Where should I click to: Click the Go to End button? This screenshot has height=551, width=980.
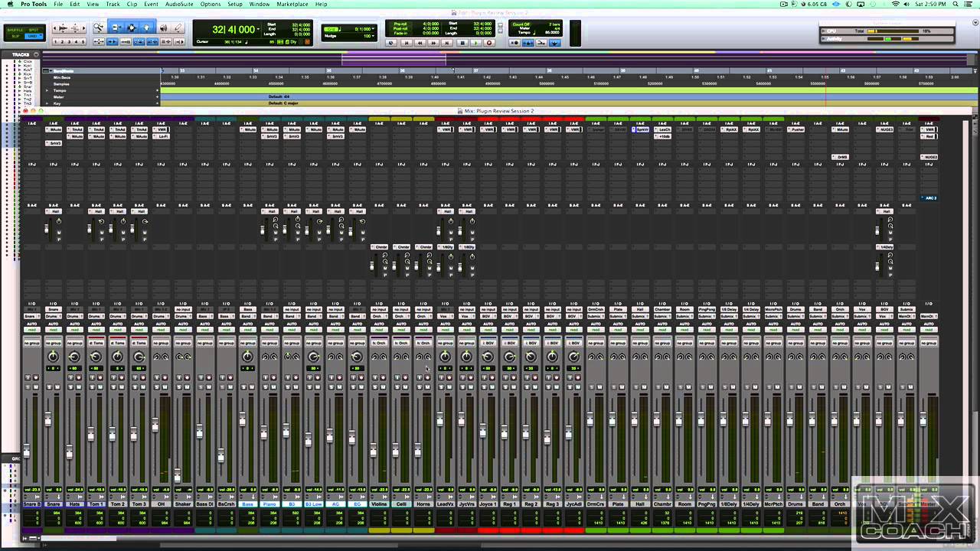447,43
